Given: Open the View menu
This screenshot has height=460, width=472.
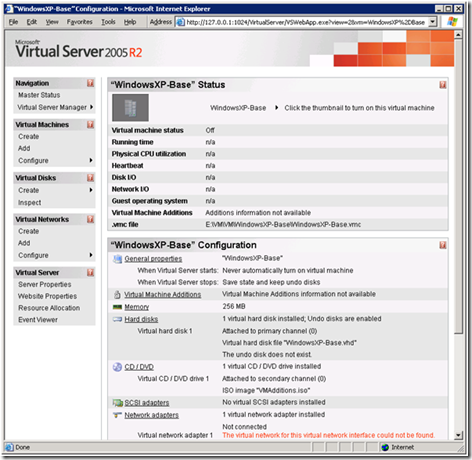Looking at the screenshot, I should point(52,22).
